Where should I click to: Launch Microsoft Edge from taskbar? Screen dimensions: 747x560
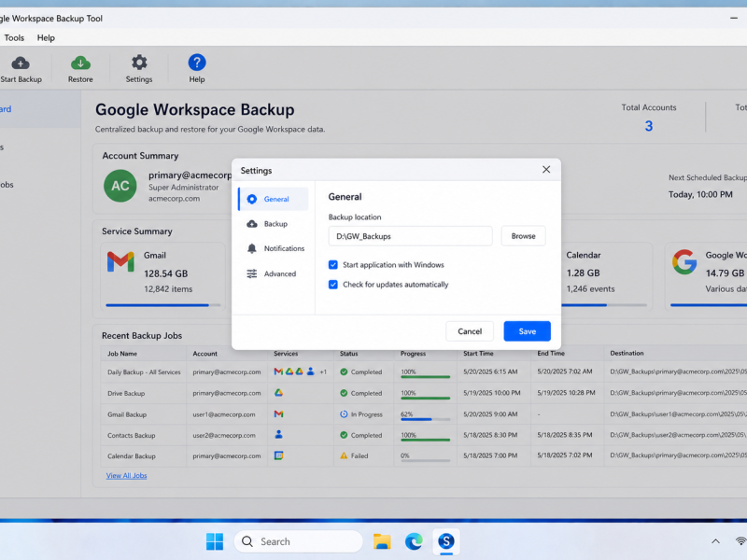[x=414, y=541]
